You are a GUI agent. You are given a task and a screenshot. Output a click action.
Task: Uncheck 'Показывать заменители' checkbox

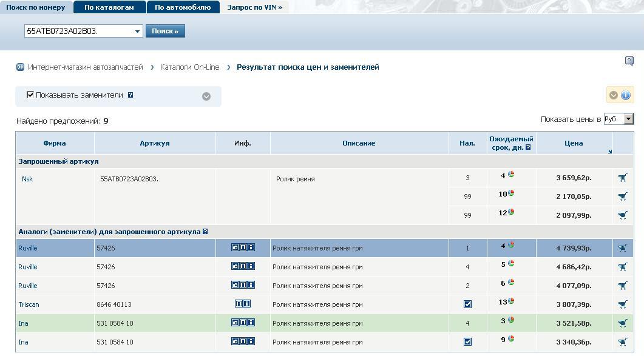(x=30, y=95)
